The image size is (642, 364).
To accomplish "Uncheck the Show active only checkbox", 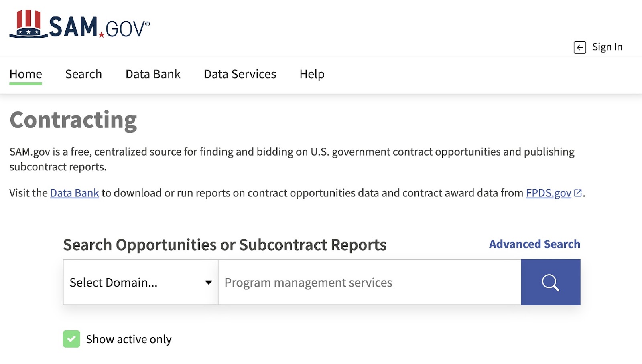I will pyautogui.click(x=71, y=339).
